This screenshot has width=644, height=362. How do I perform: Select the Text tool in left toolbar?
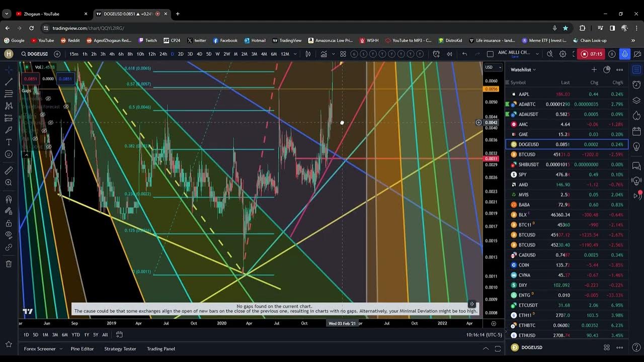click(9, 142)
